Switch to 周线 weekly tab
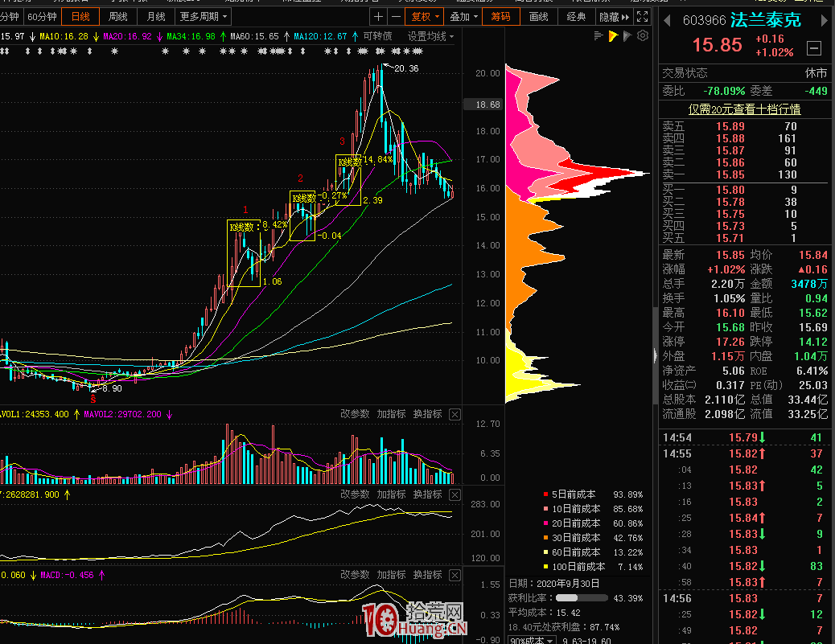Screen dimensions: 835x644 118,17
